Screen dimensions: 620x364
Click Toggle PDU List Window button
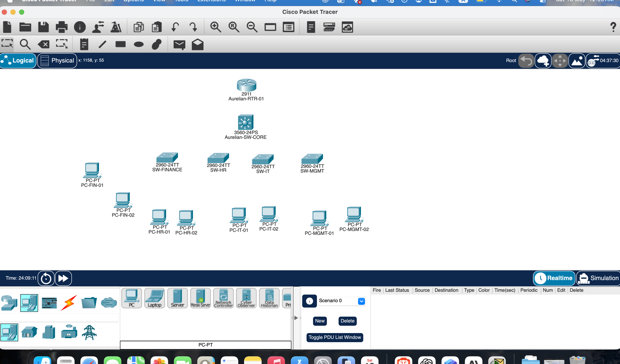point(335,337)
